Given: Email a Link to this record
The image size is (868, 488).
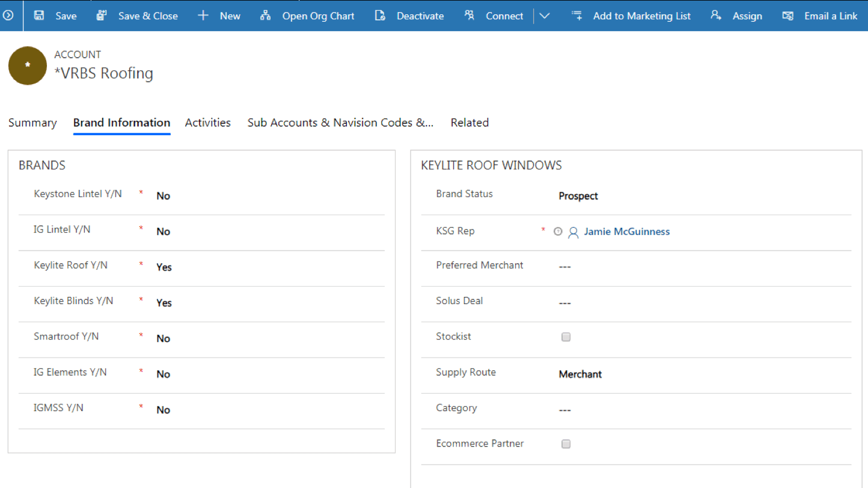Looking at the screenshot, I should (820, 16).
